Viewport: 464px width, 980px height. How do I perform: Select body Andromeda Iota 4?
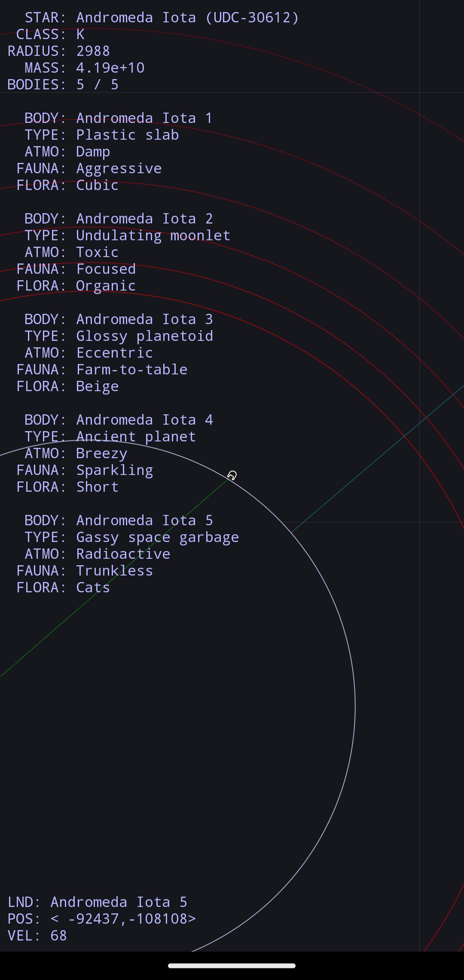coord(145,420)
